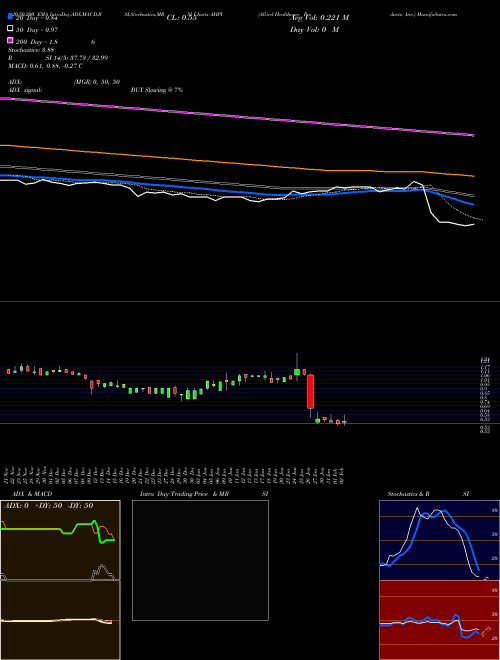
Task: Click the 'ADX: 0 +DY: 50 -DY: 50' header
Action: tap(48, 506)
